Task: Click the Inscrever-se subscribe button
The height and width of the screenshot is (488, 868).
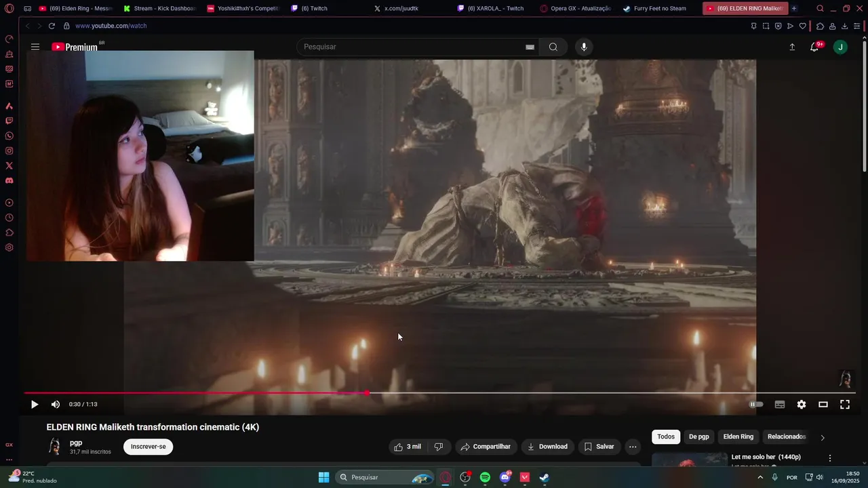Action: 148,447
